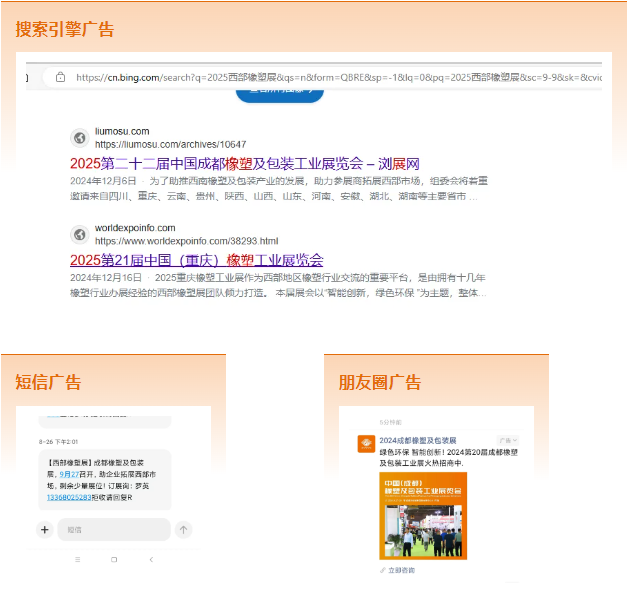Click the site info icon in address bar
Screen dimensions: 629x594
click(x=60, y=77)
